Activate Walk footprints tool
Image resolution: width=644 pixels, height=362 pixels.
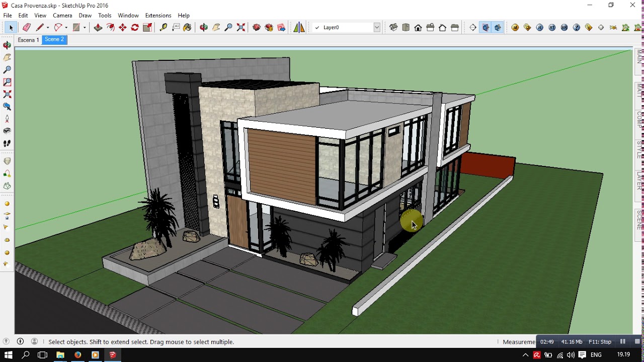[x=7, y=143]
